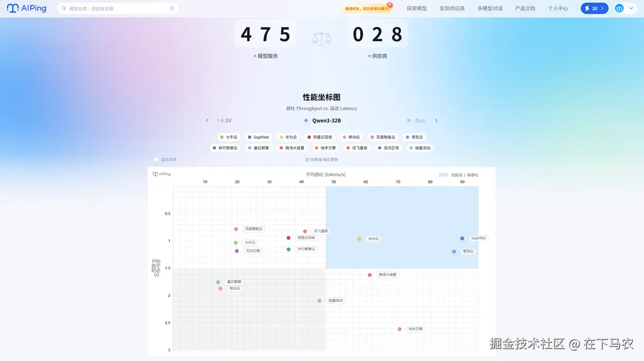Toggle 阿里云百炼 series in the legend
Viewport: 644px width, 361px height.
[x=320, y=137]
